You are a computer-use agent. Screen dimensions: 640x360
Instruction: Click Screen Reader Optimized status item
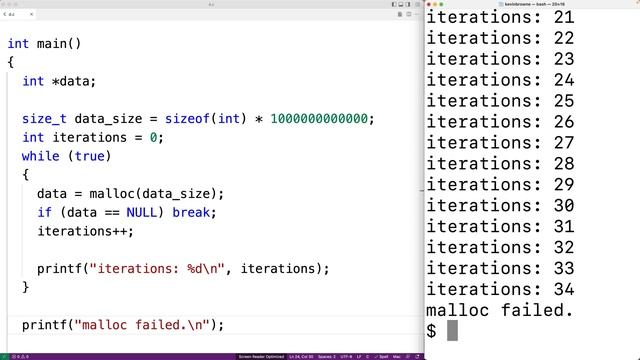click(x=261, y=357)
